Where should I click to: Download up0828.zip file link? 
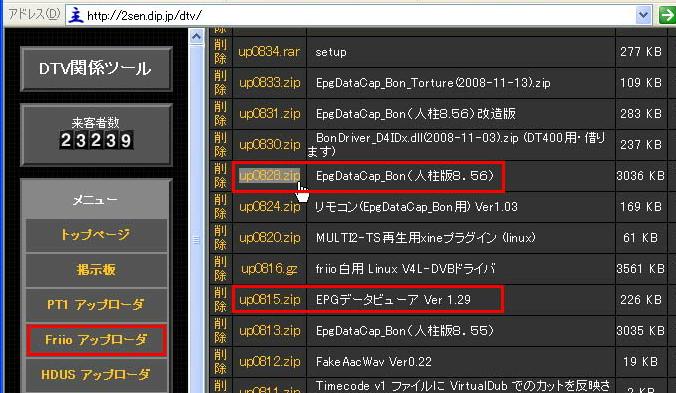(x=269, y=175)
